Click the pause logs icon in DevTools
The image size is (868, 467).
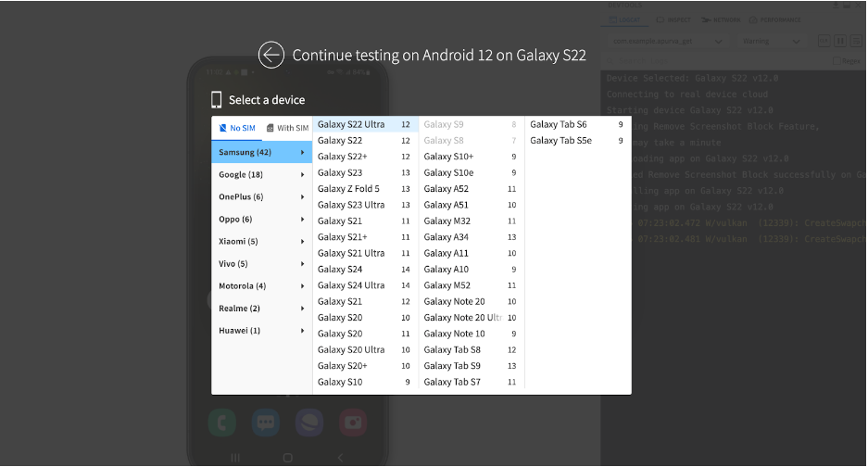pos(840,41)
